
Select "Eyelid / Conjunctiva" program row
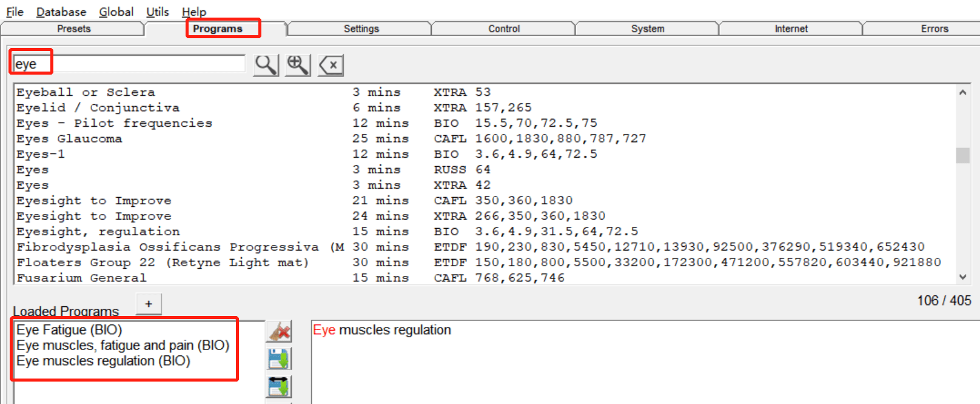click(485, 107)
